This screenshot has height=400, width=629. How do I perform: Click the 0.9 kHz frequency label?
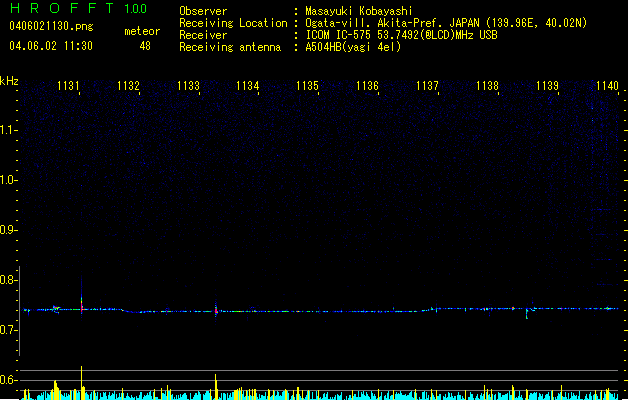pos(8,230)
